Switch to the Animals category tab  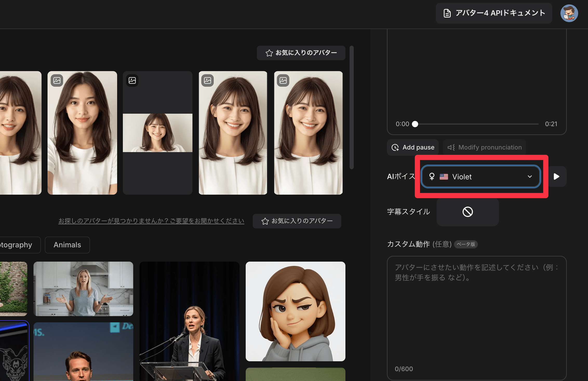pos(67,245)
